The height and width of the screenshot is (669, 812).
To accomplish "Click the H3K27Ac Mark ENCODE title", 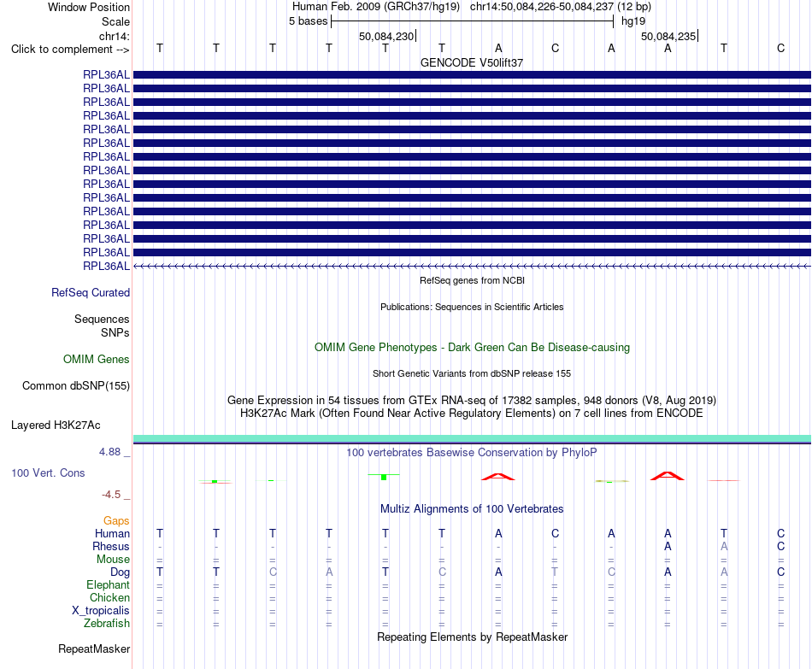I will tap(472, 414).
